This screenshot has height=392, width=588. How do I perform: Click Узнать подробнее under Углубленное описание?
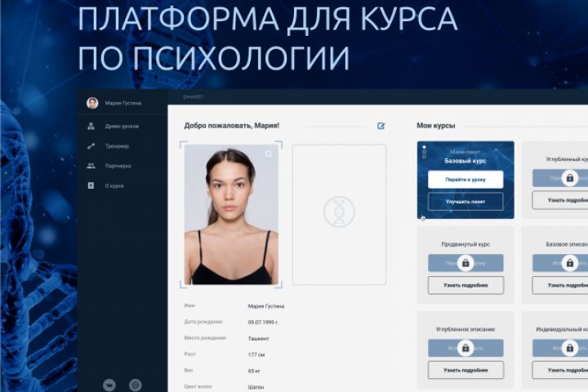click(x=465, y=371)
